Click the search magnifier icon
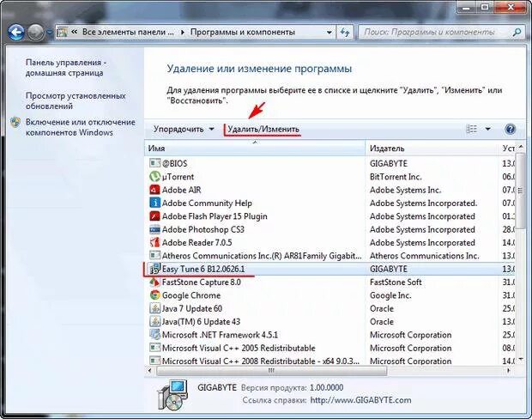Screen dimensions: 532x419 (x=517, y=33)
